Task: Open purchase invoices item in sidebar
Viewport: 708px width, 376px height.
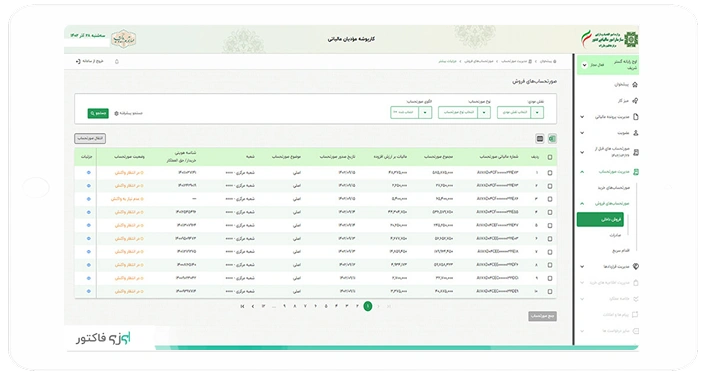Action: [614, 187]
